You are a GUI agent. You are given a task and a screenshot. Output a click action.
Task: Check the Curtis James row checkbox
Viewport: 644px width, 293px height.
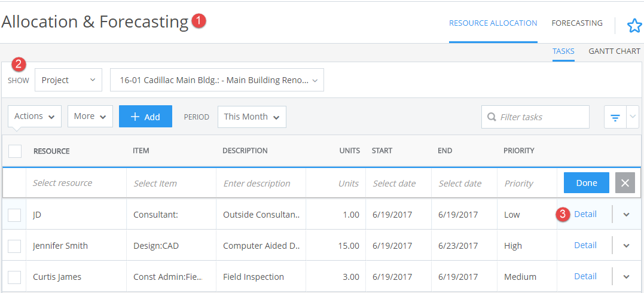[x=14, y=277]
